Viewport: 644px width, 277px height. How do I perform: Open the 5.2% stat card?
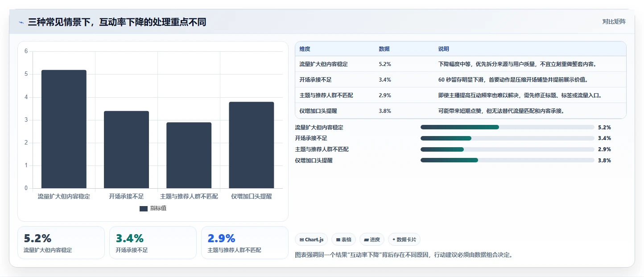61,243
